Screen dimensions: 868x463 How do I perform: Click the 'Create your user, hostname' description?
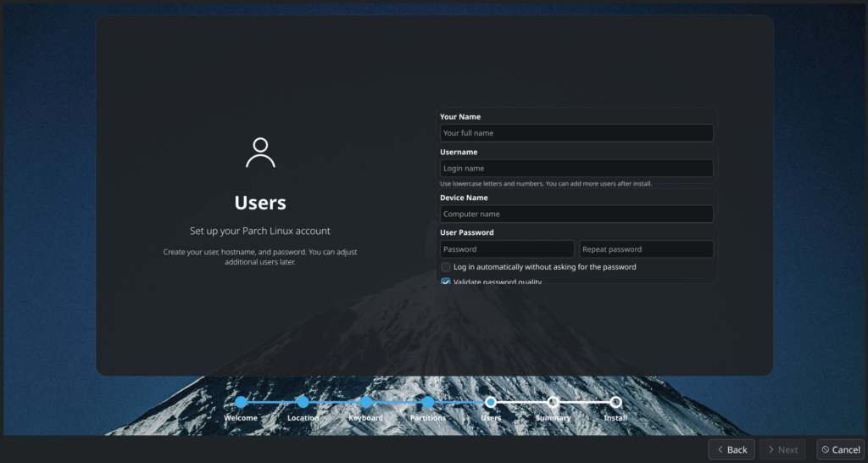pos(260,257)
